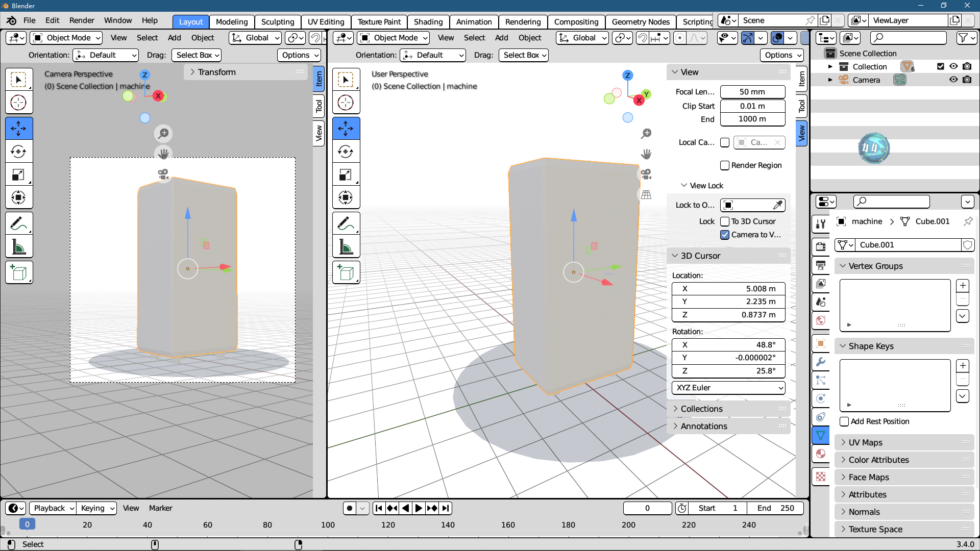Screen dimensions: 980x551
Task: Switch to the Sculpting workspace tab
Action: click(x=278, y=21)
